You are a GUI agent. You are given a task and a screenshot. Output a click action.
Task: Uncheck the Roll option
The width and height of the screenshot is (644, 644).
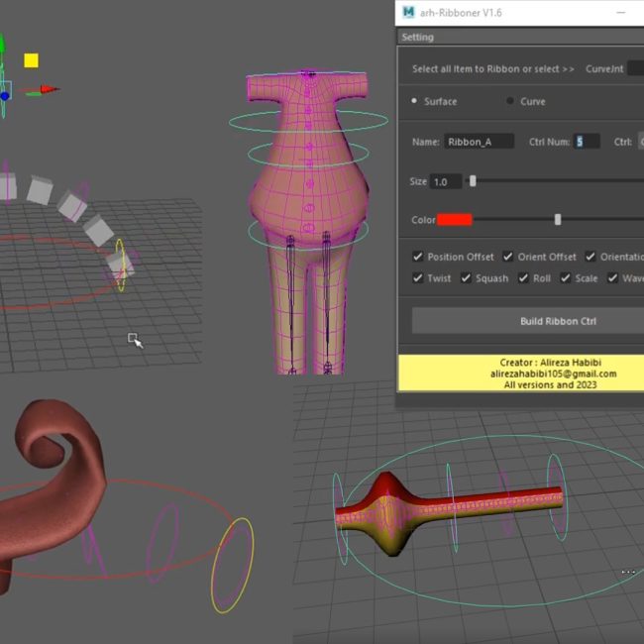[x=523, y=278]
